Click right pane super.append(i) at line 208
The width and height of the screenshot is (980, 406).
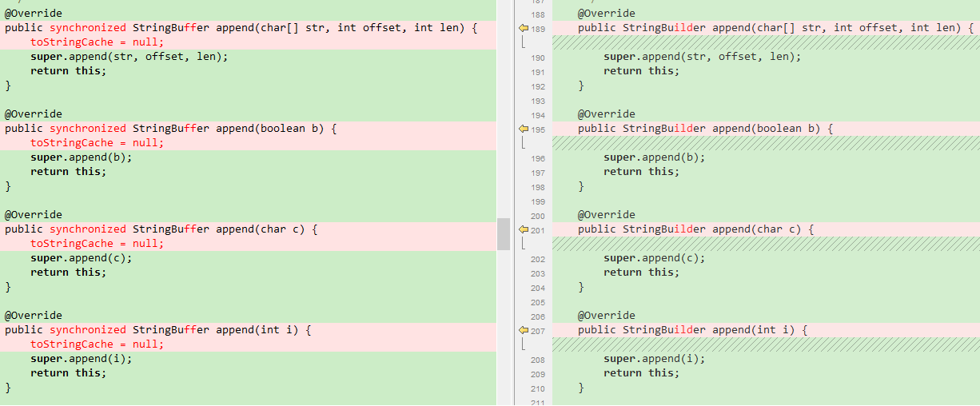click(x=655, y=359)
